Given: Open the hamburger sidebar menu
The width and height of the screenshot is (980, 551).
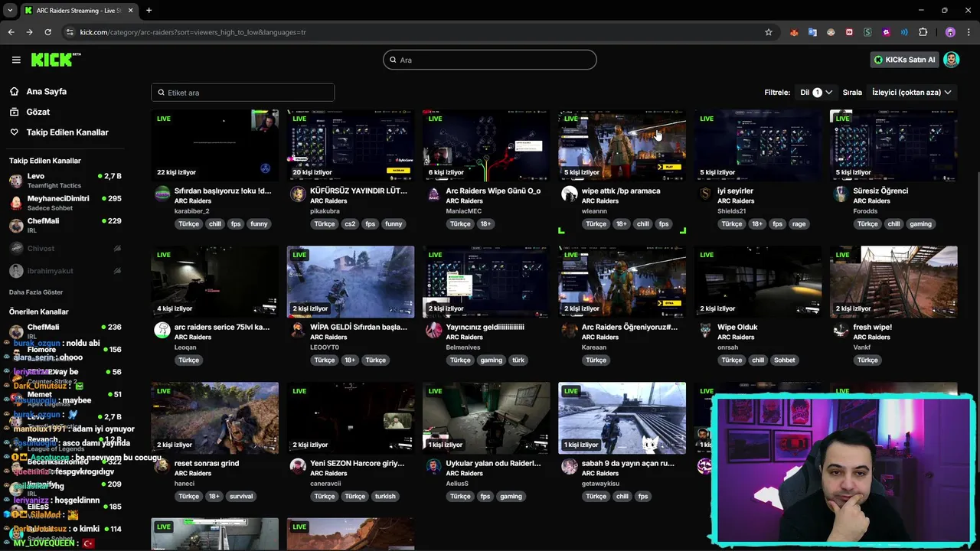Looking at the screenshot, I should pyautogui.click(x=16, y=60).
